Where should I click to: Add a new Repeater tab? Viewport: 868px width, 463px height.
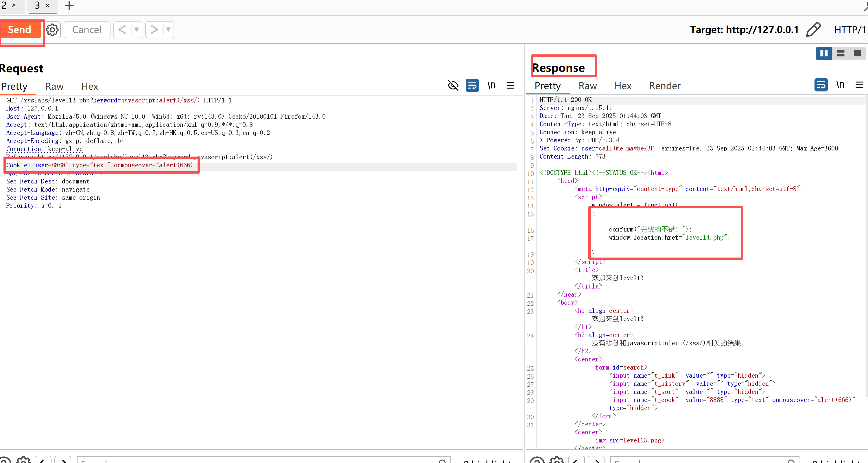(x=69, y=5)
